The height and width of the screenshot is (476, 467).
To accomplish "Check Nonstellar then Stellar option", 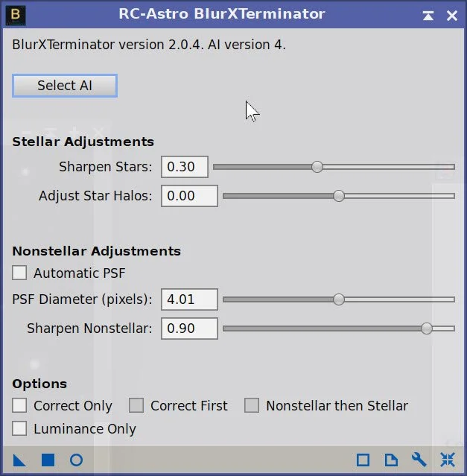I will [x=252, y=405].
